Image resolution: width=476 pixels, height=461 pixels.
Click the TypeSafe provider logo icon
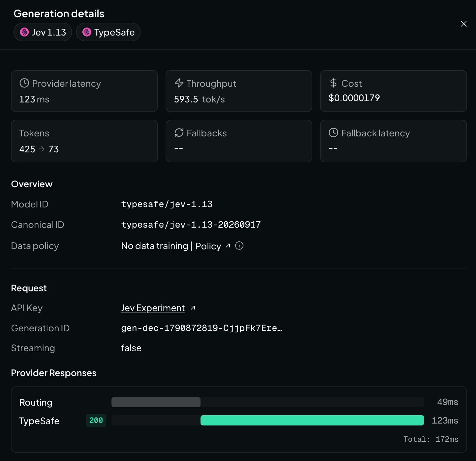87,32
